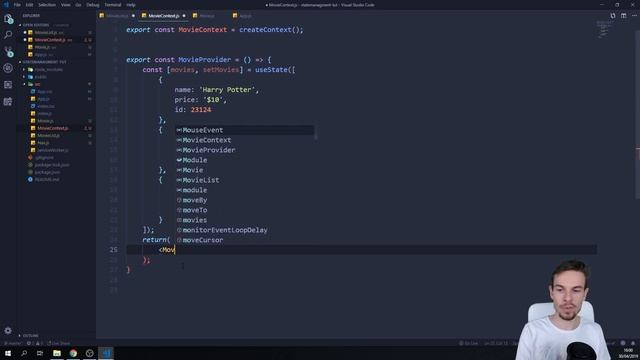640x360 pixels.
Task: Click the editor minimap
Action: coord(605,29)
